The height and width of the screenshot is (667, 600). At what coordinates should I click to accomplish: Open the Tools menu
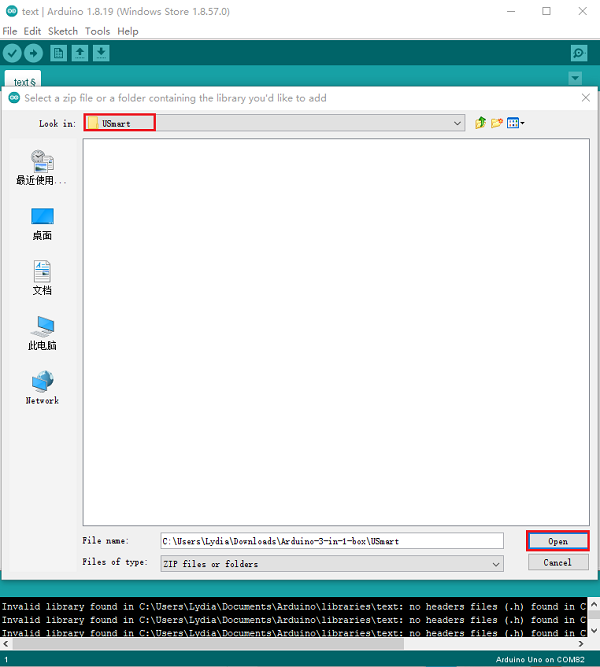97,31
